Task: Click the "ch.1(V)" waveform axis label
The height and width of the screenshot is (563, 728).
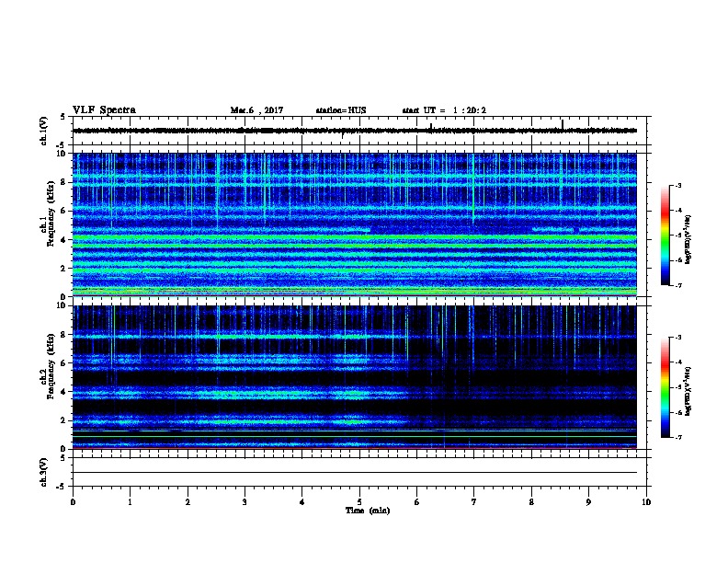Action: (44, 131)
